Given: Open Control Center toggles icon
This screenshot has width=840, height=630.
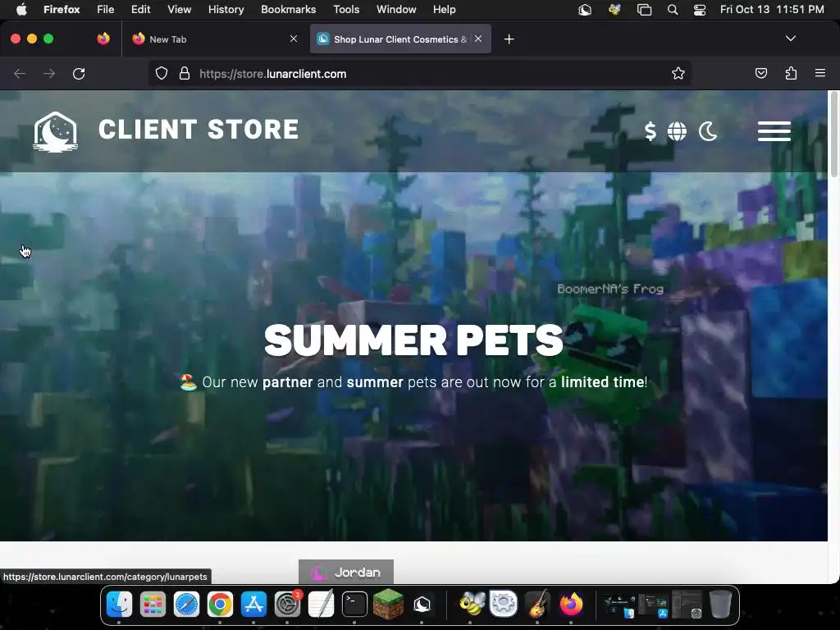Looking at the screenshot, I should pyautogui.click(x=700, y=10).
